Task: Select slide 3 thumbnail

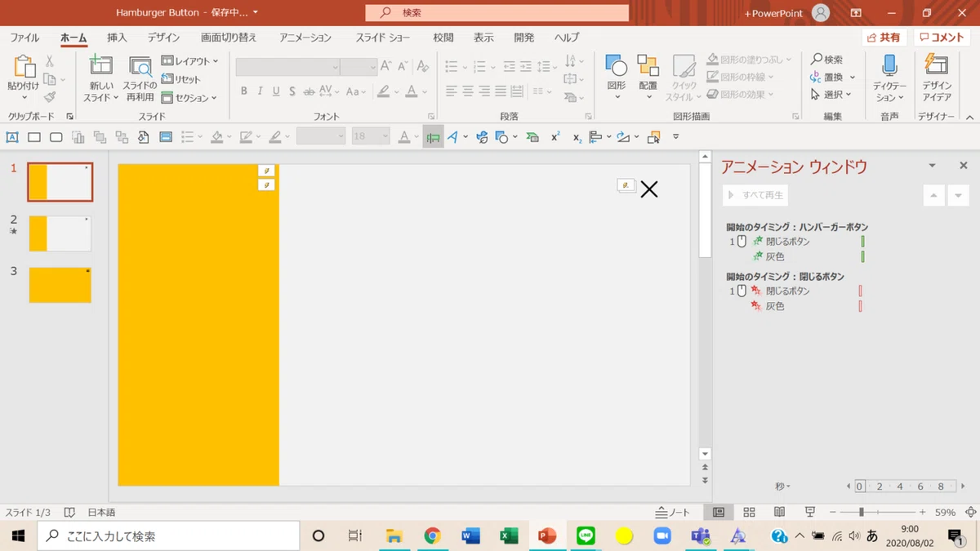Action: click(x=60, y=285)
